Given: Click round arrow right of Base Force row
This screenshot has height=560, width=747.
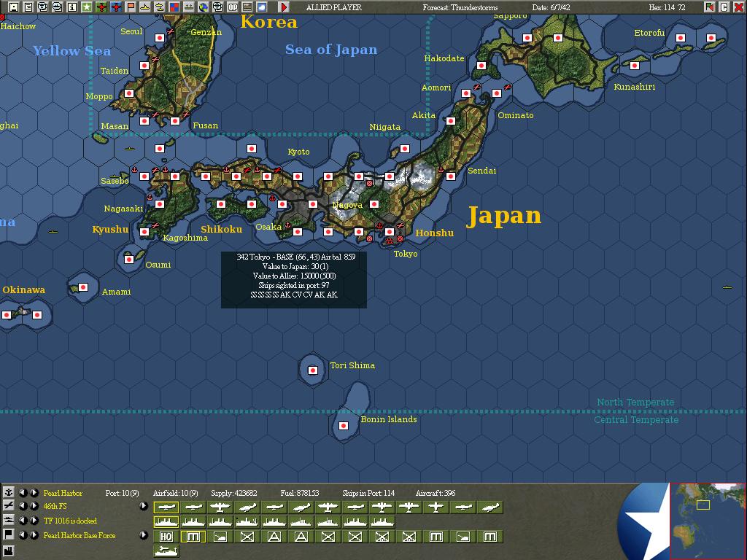Looking at the screenshot, I should click(x=143, y=534).
